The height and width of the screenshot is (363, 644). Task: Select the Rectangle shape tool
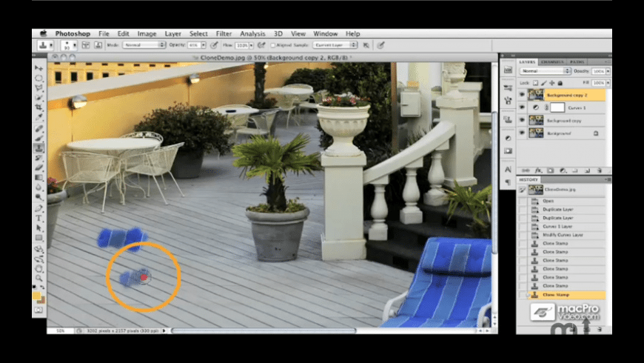coord(39,238)
